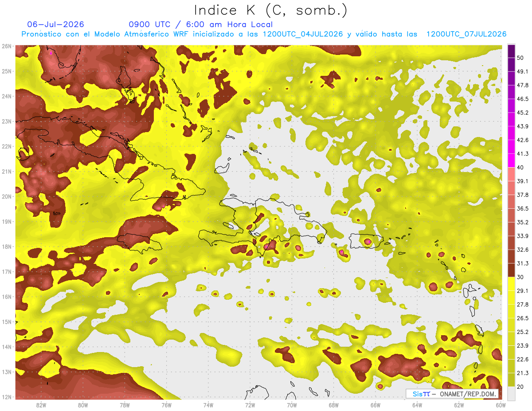Click the '14N' latitude label

7,347
